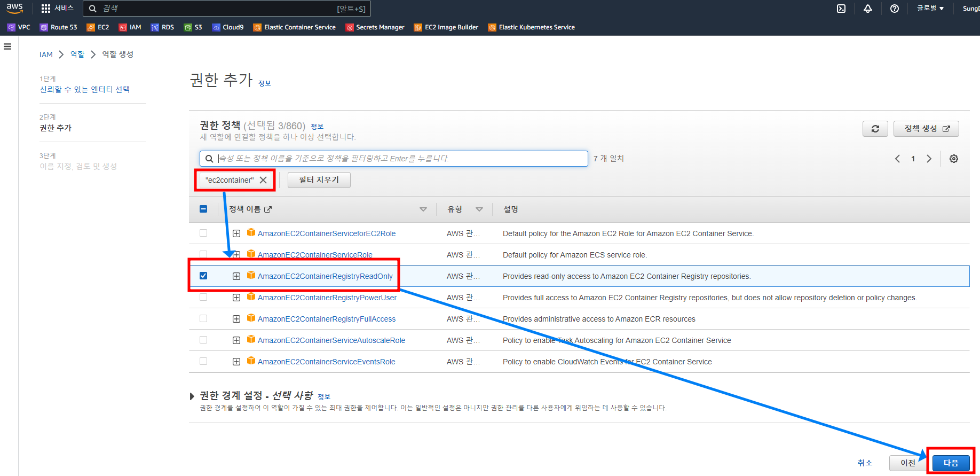Toggle the left navigation hamburger menu
The image size is (980, 476).
click(x=7, y=46)
